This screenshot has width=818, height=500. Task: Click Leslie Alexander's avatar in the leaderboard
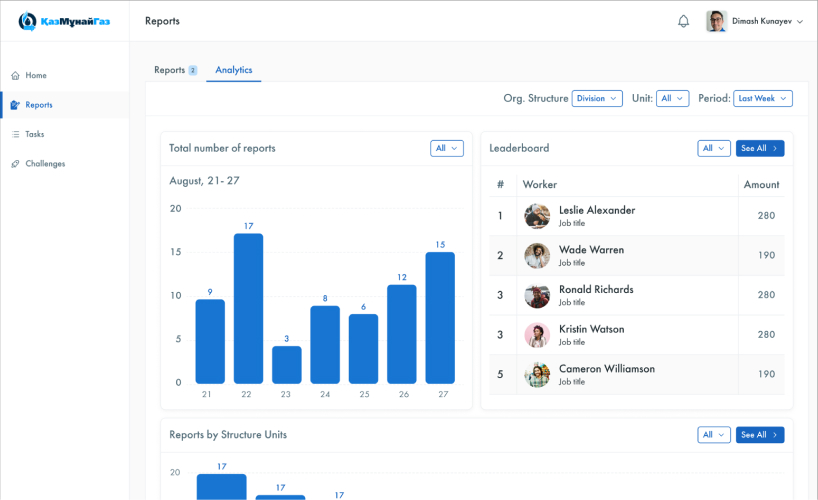[537, 216]
